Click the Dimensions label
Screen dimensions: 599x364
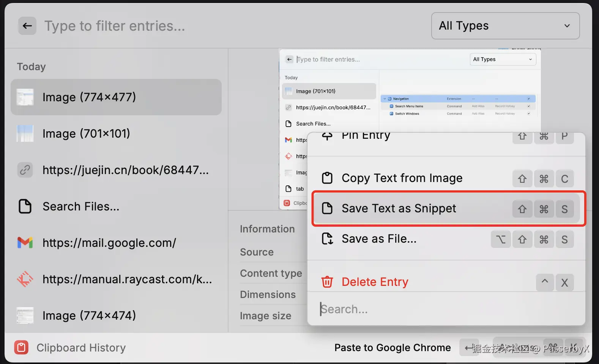pyautogui.click(x=268, y=295)
